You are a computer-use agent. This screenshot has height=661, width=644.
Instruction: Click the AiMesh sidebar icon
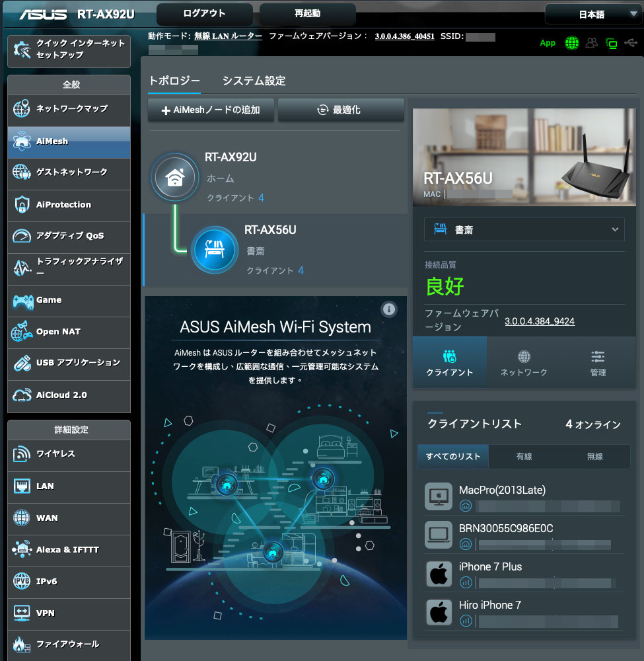22,141
